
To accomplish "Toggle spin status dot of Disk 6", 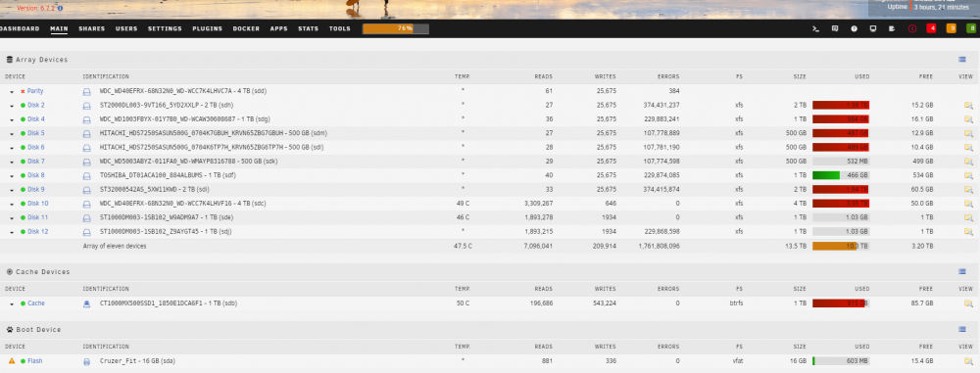I will pos(23,148).
